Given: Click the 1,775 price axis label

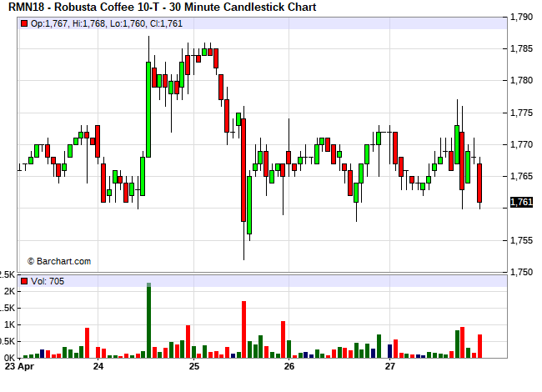Looking at the screenshot, I should 521,113.
